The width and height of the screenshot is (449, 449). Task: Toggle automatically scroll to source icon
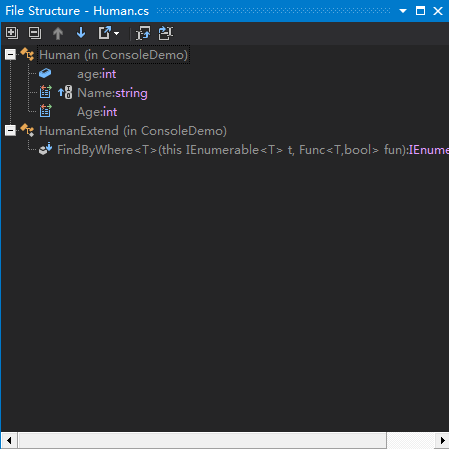[166, 33]
